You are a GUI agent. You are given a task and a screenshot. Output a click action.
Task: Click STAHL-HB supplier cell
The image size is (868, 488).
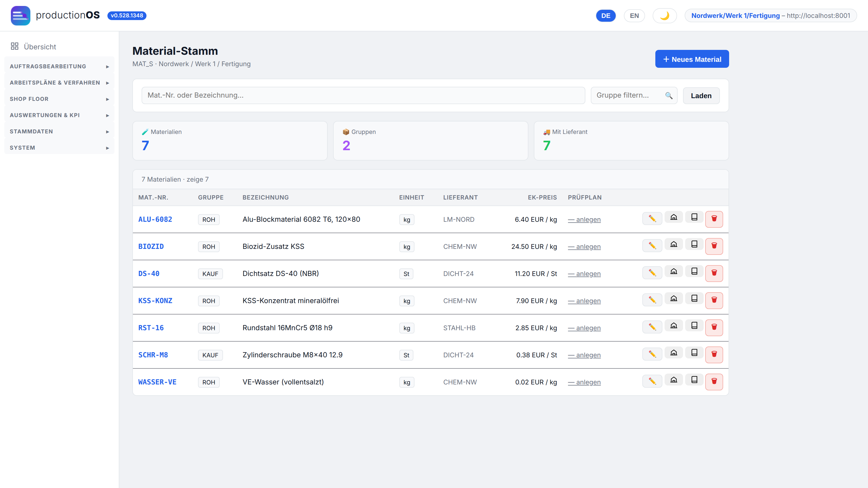click(x=459, y=328)
